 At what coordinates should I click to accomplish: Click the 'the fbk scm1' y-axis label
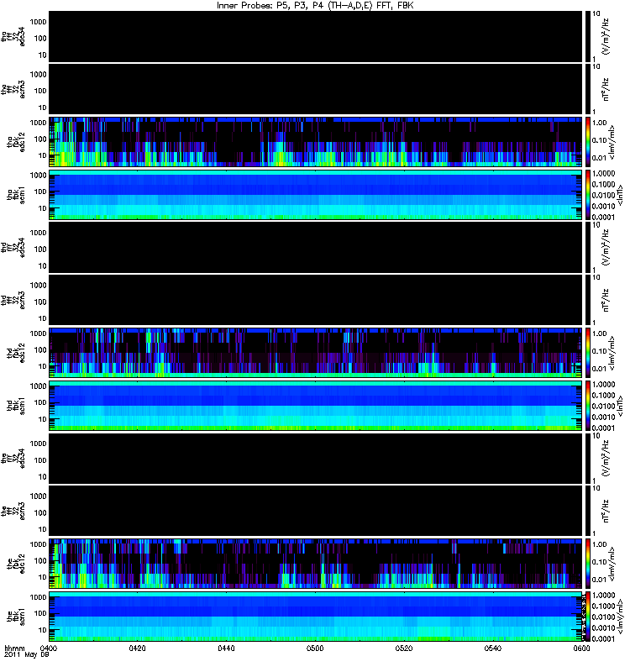point(16,617)
